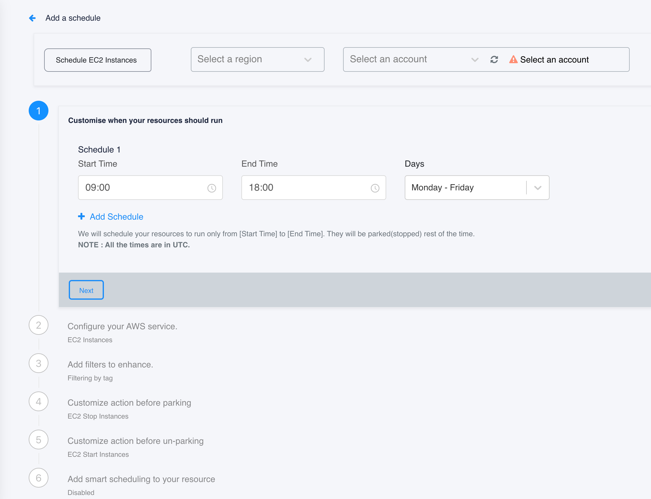Open the End Time clock picker icon
The height and width of the screenshot is (499, 651).
(375, 188)
